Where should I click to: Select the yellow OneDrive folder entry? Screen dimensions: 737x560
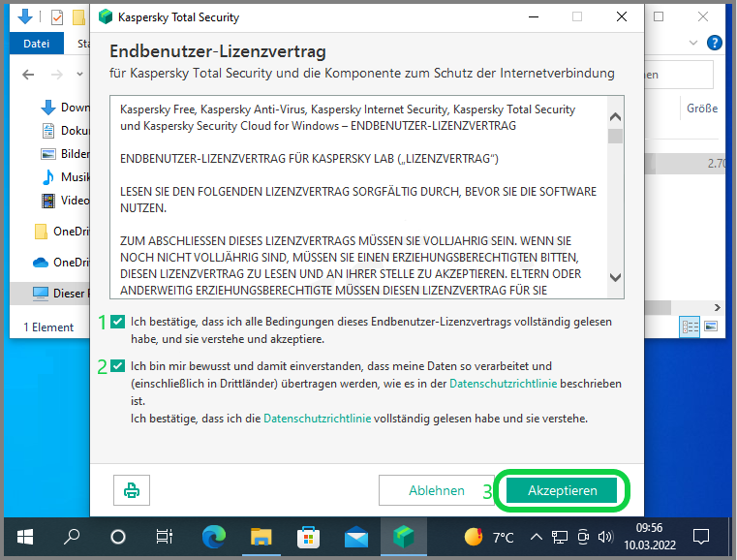[61, 232]
